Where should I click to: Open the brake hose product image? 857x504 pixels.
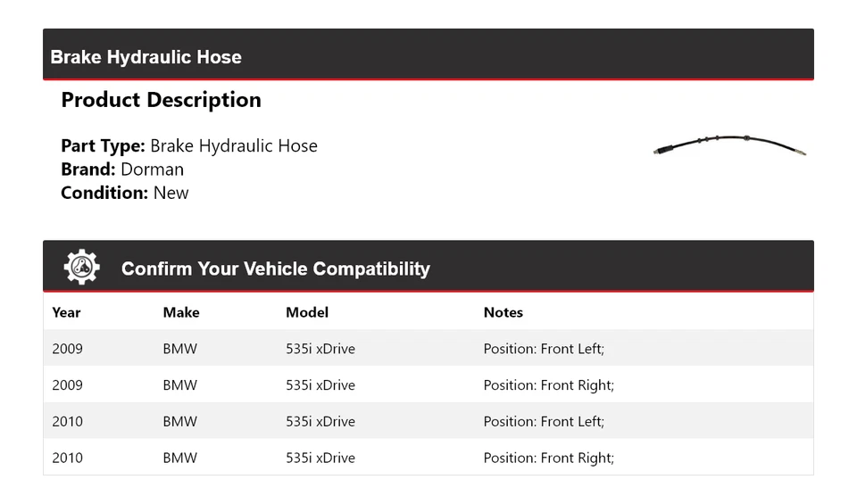tap(729, 146)
